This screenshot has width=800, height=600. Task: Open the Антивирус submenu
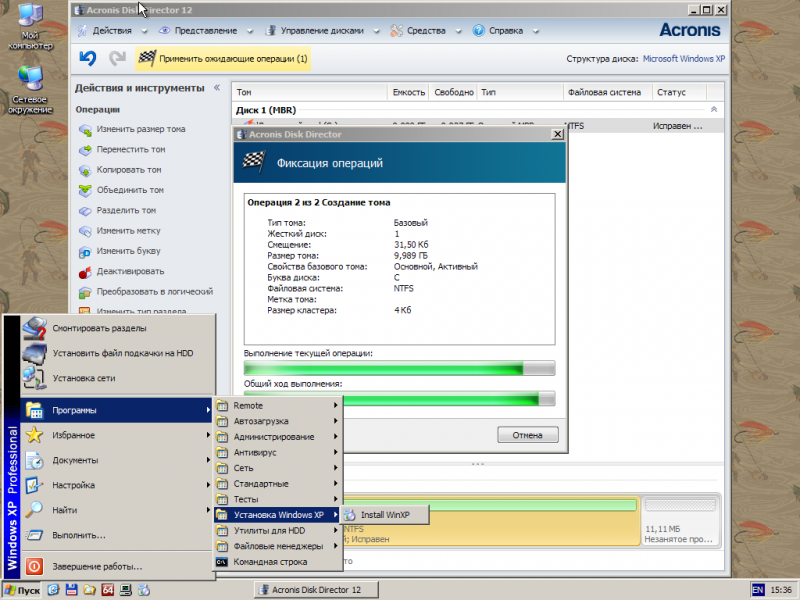coord(278,452)
